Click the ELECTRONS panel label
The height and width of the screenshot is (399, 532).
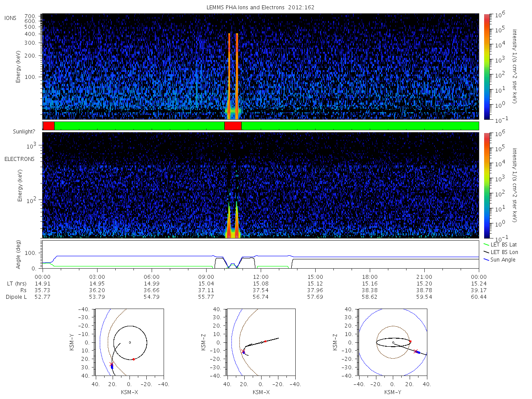click(20, 159)
